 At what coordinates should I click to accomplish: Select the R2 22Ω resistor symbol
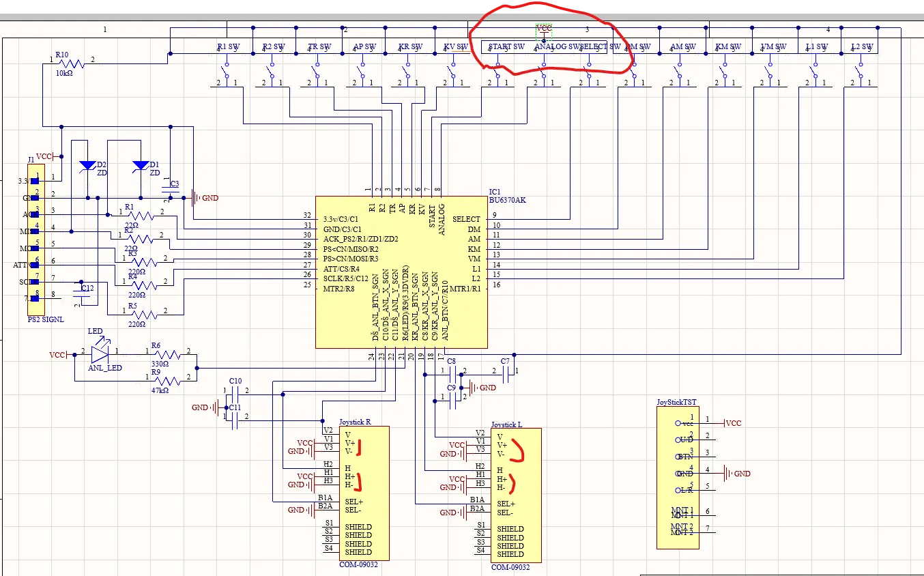pos(140,239)
